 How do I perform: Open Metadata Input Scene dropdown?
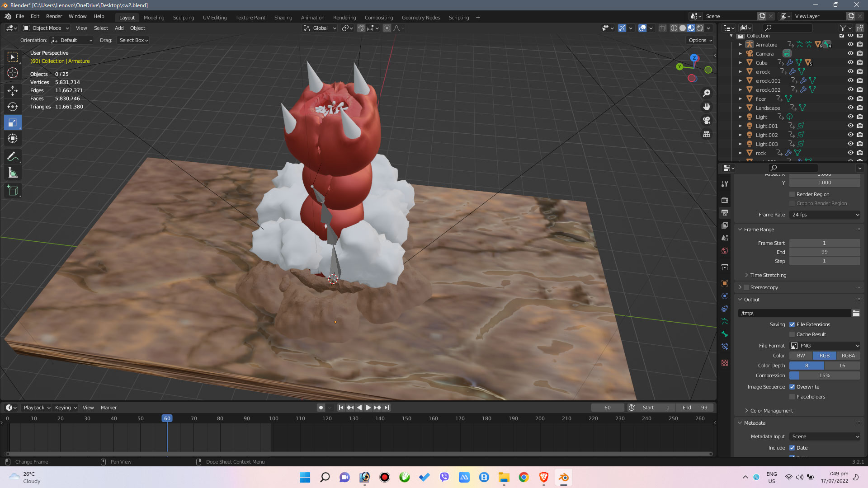point(825,436)
